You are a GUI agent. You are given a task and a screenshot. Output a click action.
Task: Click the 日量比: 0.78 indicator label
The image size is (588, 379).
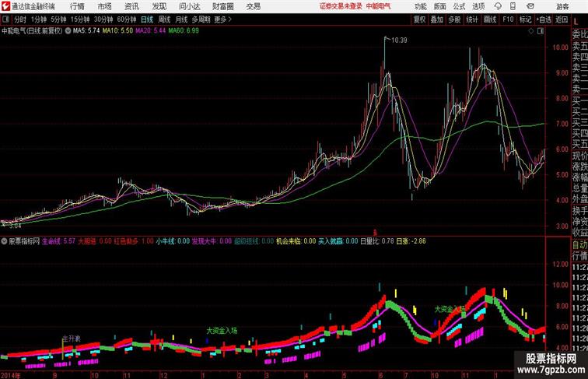[x=377, y=241]
